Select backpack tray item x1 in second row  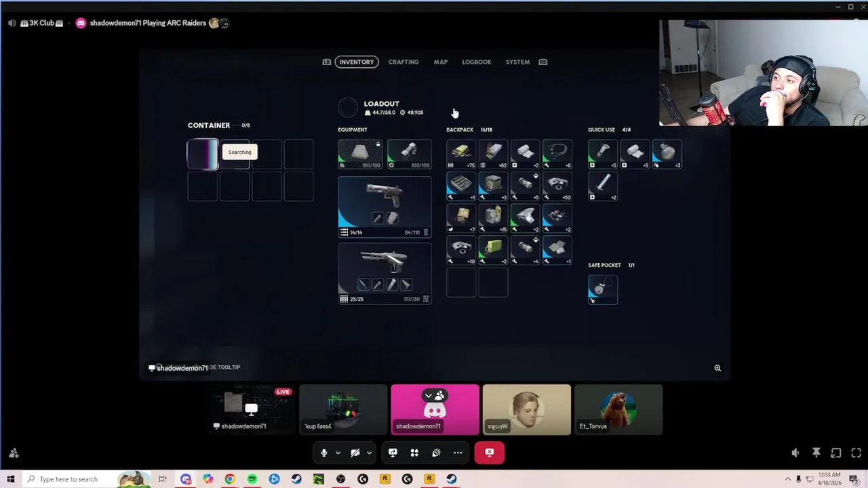(x=461, y=186)
